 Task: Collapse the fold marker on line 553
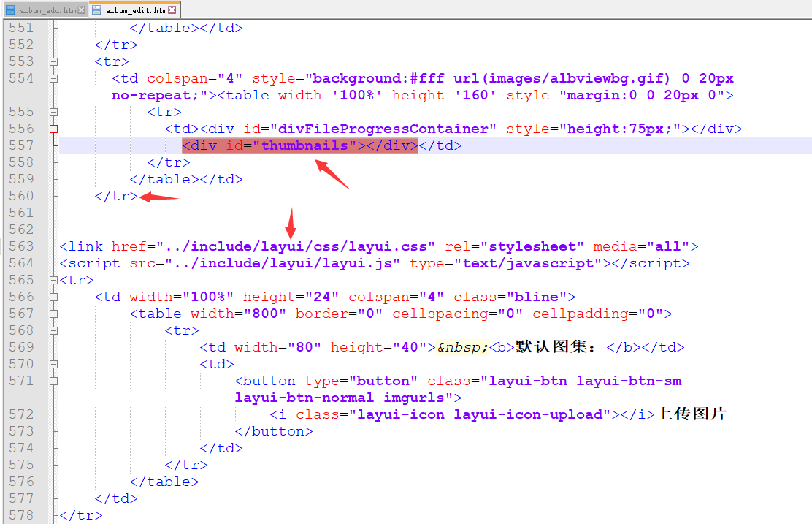point(53,61)
